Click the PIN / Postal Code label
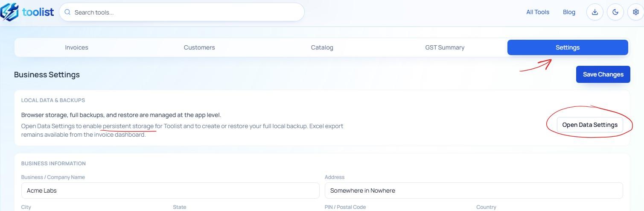Screen dimensions: 644x211 (x=345, y=207)
